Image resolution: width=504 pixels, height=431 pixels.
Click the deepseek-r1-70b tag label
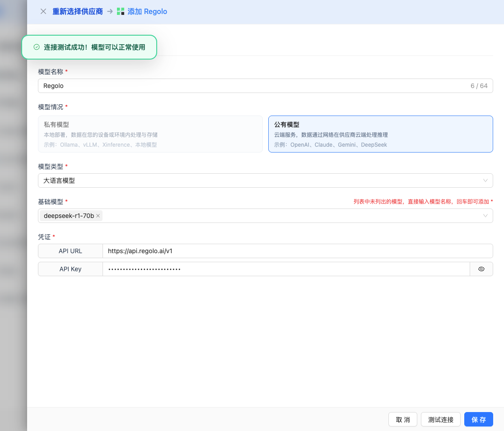click(69, 216)
